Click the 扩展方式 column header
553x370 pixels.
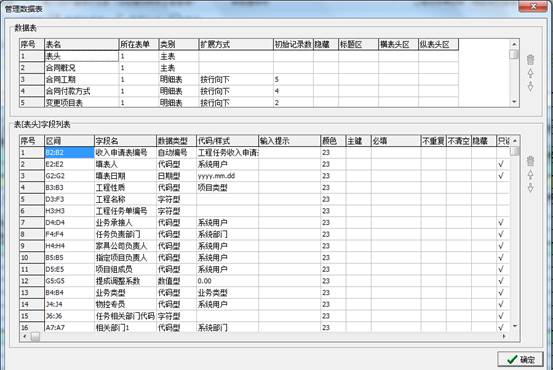coord(236,44)
